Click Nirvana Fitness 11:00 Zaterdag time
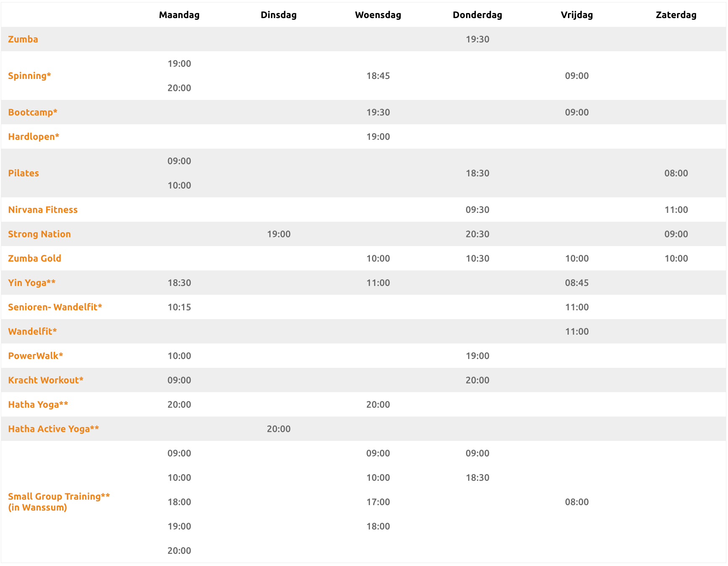728x566 pixels. [x=676, y=210]
